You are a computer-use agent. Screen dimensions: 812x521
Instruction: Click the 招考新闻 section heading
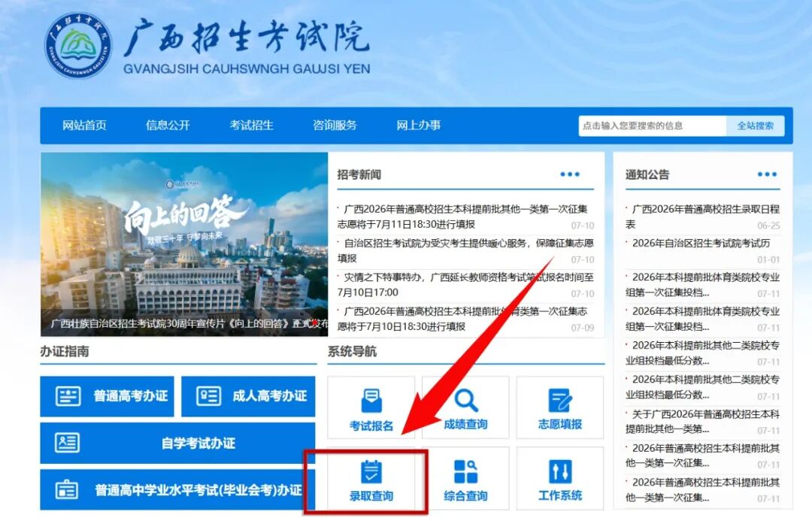coord(359,174)
